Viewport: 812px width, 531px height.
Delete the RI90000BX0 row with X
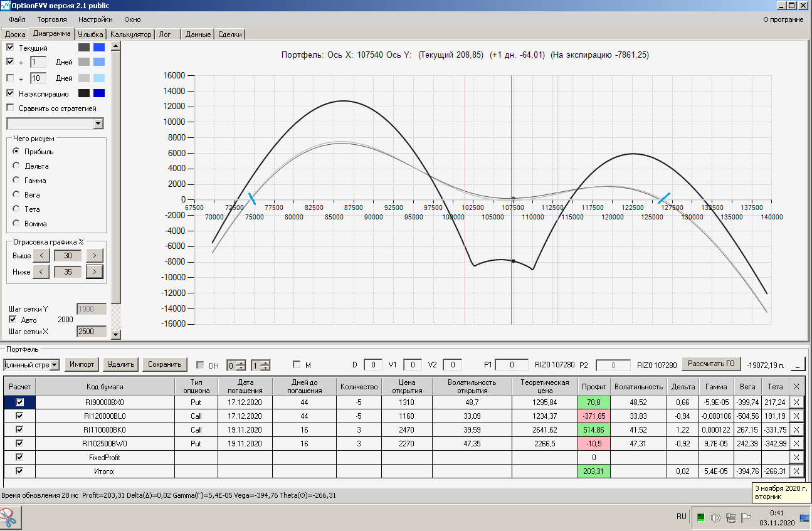796,402
